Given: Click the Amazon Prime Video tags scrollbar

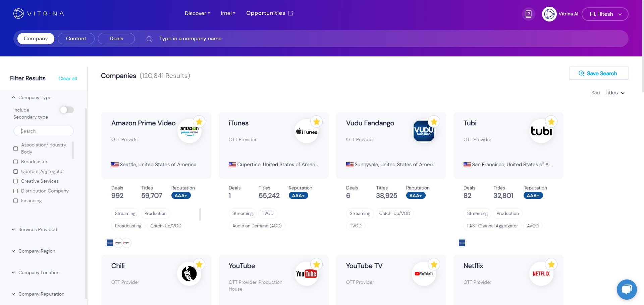Looking at the screenshot, I should pyautogui.click(x=200, y=214).
